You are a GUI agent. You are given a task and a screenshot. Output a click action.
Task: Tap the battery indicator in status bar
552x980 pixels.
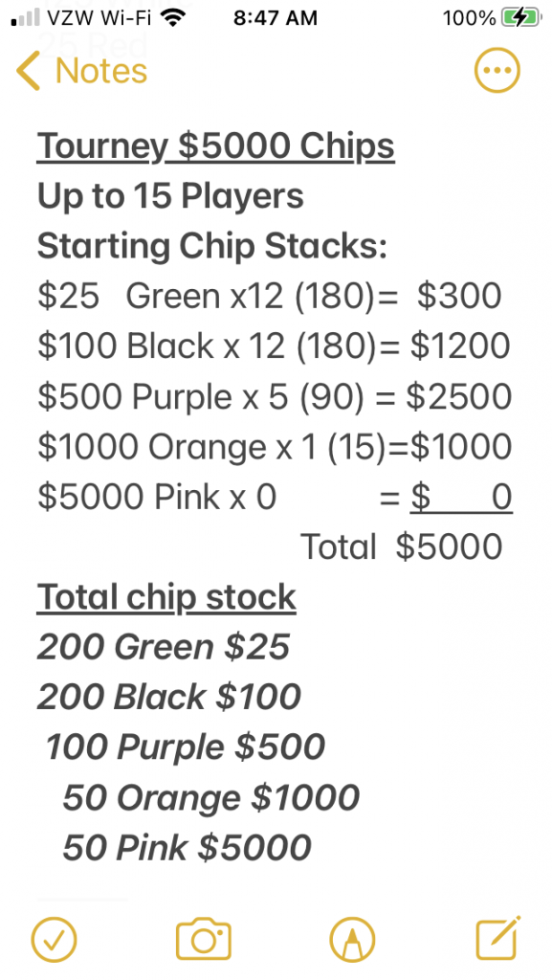(523, 18)
